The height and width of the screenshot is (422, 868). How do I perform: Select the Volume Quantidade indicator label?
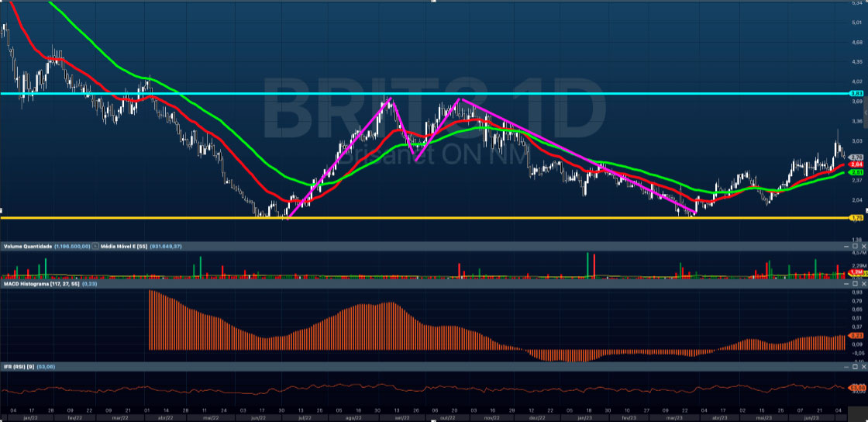pyautogui.click(x=28, y=246)
